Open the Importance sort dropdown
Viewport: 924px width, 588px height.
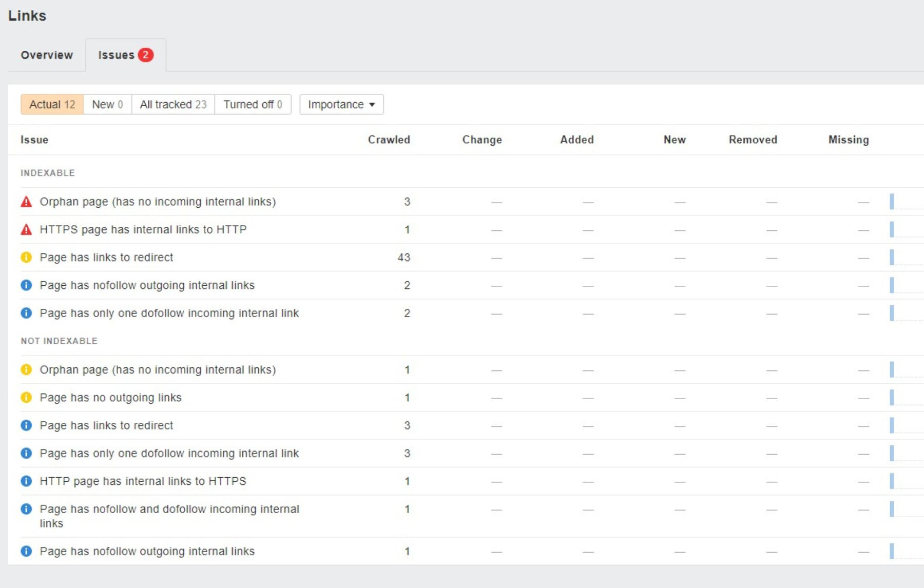341,105
